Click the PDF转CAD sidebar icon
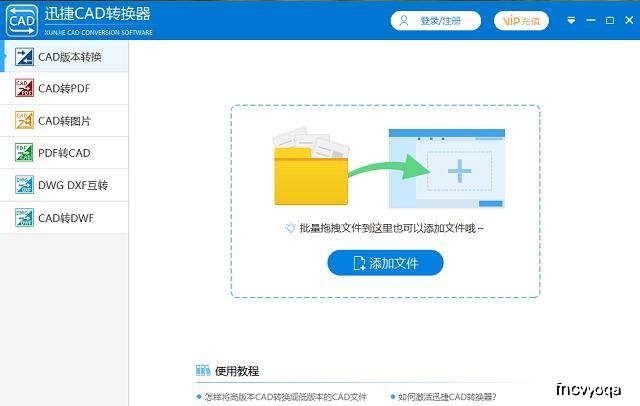 [24, 153]
